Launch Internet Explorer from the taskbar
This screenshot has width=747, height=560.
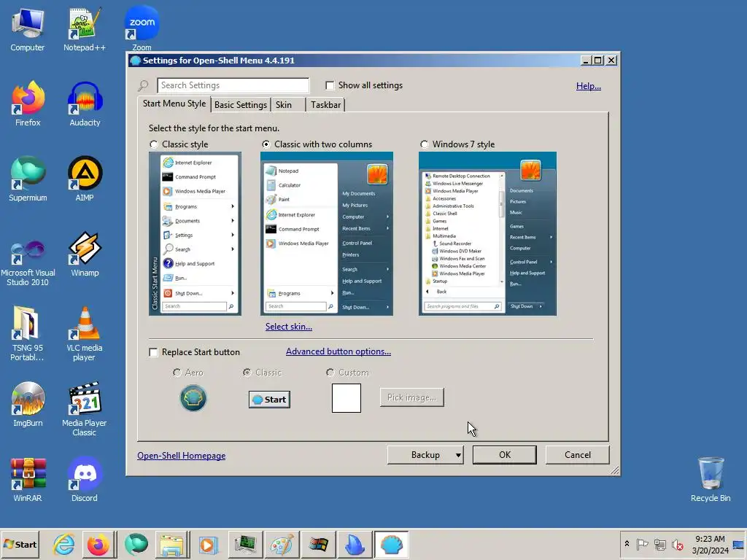[64, 544]
